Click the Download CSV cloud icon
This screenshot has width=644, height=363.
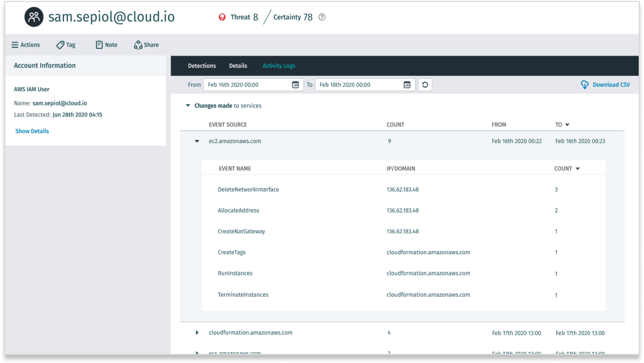tap(585, 84)
